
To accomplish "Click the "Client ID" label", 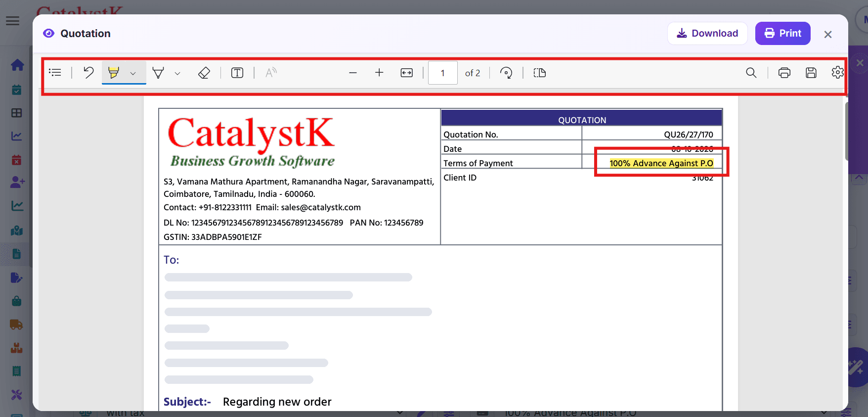I will (x=460, y=178).
